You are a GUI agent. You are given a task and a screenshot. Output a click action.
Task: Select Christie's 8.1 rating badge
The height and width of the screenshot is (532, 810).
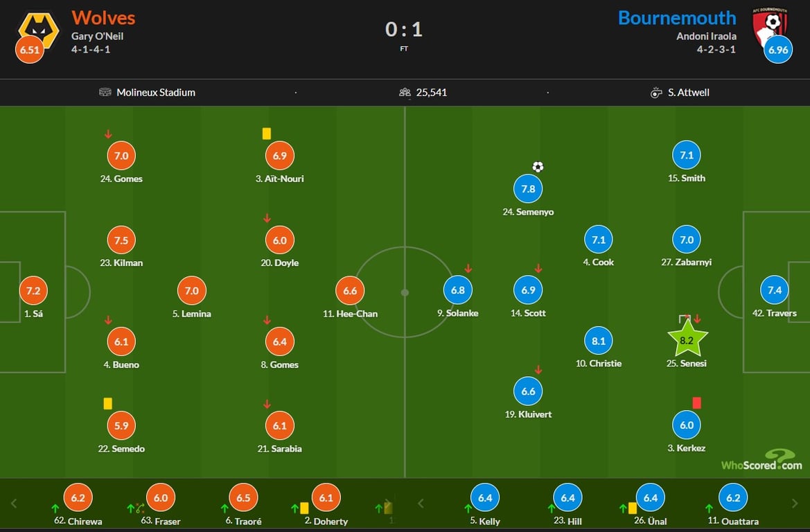[x=598, y=341]
